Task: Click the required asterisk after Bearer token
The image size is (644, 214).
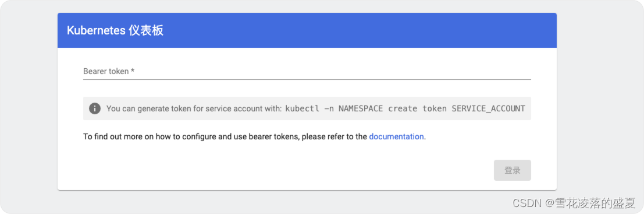Action: [133, 71]
